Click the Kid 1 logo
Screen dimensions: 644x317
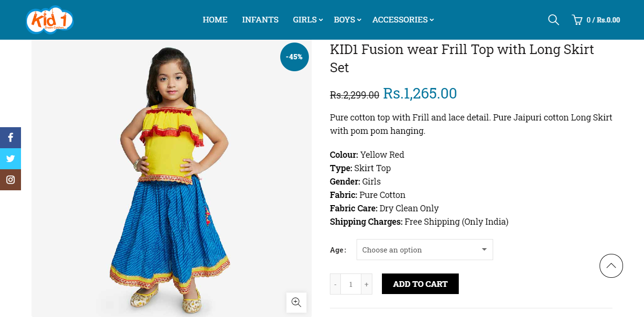click(x=49, y=20)
